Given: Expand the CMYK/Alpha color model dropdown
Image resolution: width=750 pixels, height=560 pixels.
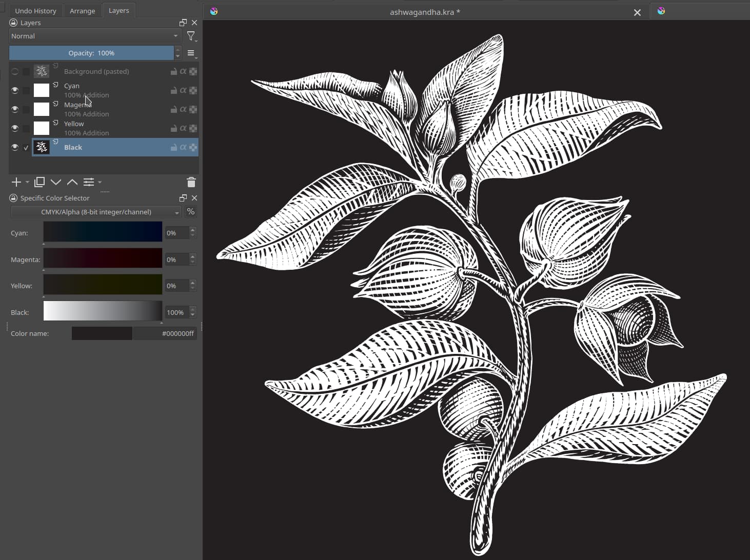Looking at the screenshot, I should 96,212.
